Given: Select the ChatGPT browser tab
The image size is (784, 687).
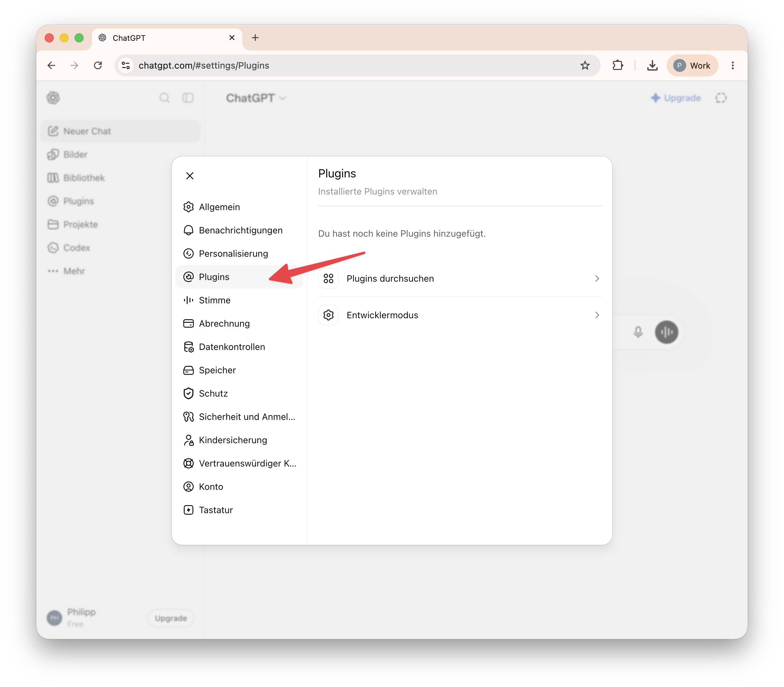Looking at the screenshot, I should 167,38.
